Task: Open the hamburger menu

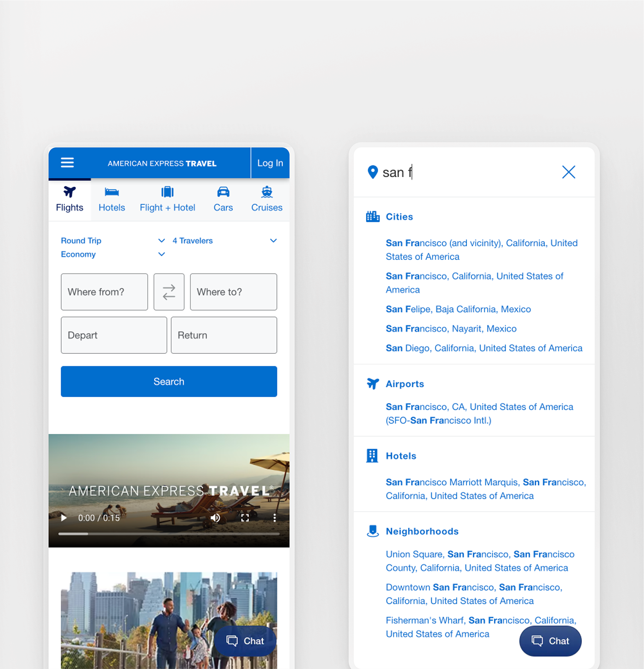Action: 67,163
